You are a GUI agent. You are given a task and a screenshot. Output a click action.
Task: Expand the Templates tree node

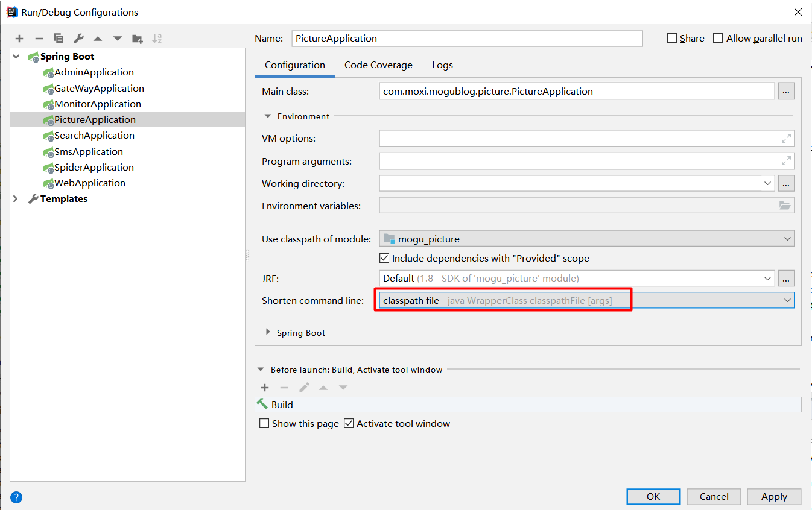pos(16,199)
